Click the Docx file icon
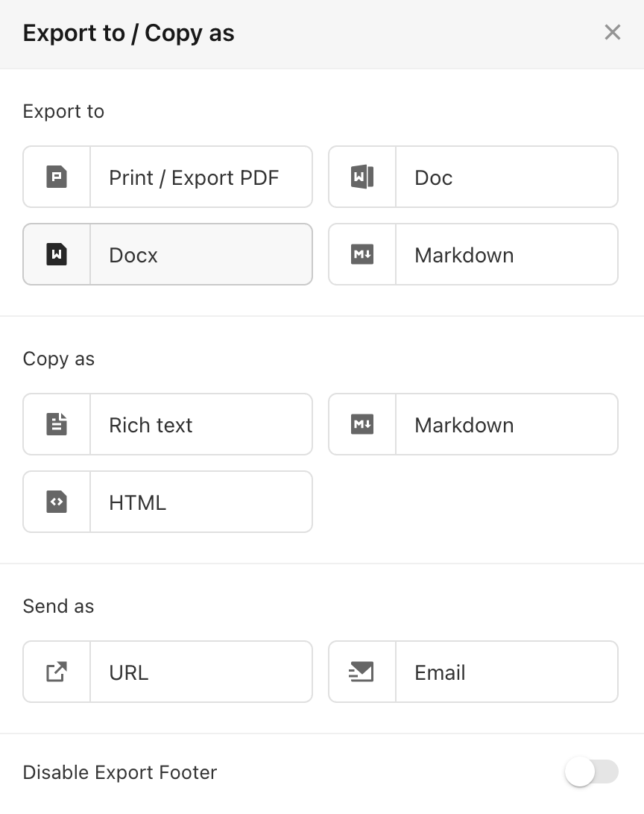The height and width of the screenshot is (814, 644). click(57, 254)
